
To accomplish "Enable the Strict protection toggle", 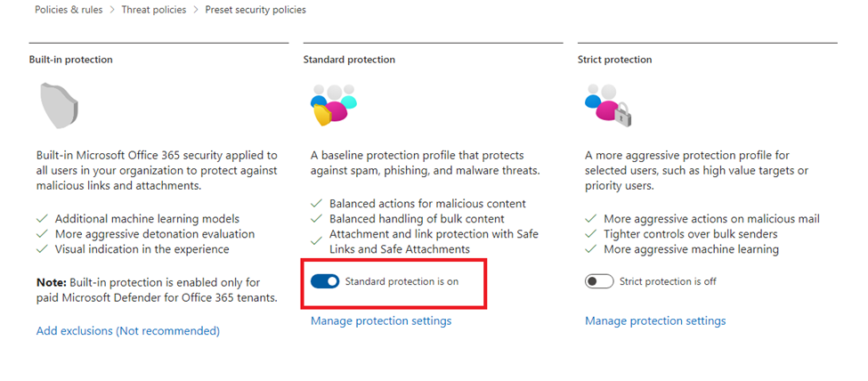I will pos(599,281).
